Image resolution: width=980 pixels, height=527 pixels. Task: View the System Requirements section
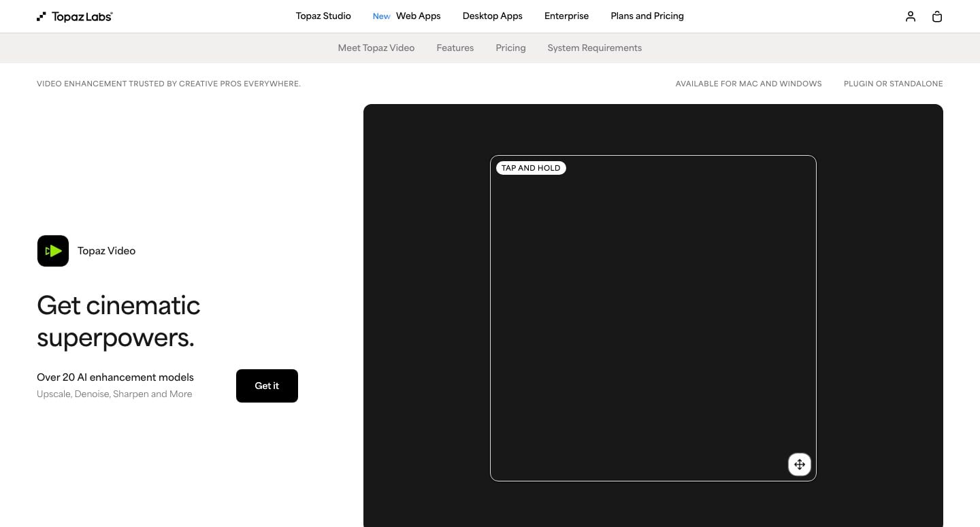(x=595, y=48)
